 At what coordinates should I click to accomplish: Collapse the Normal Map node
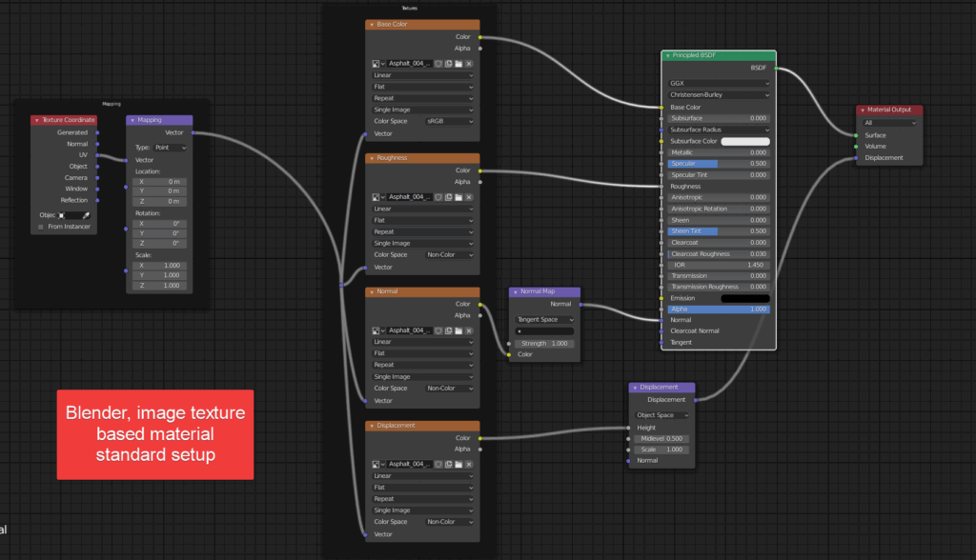point(516,291)
